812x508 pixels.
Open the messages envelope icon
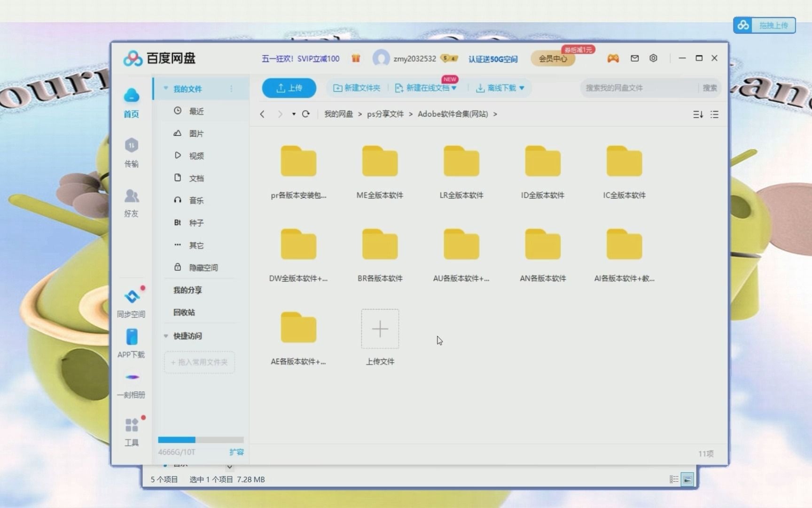pyautogui.click(x=634, y=58)
